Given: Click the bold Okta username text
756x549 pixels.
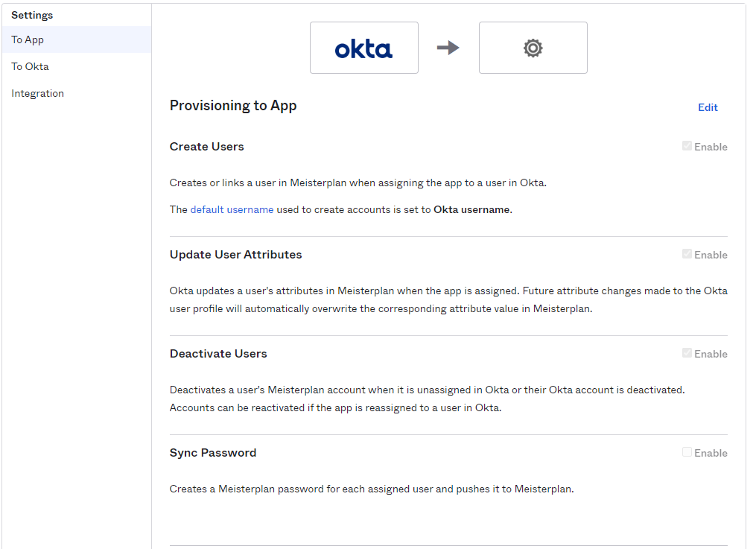Looking at the screenshot, I should [x=472, y=209].
